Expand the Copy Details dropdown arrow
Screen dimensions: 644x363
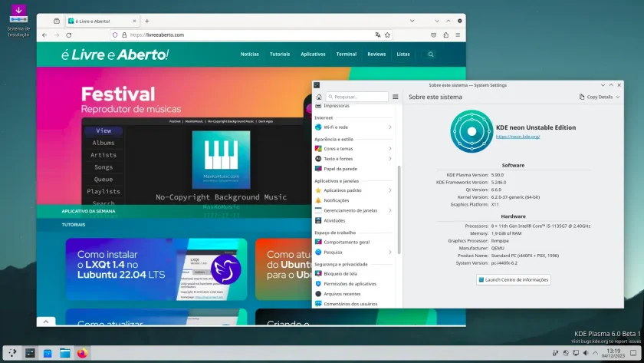click(x=618, y=97)
